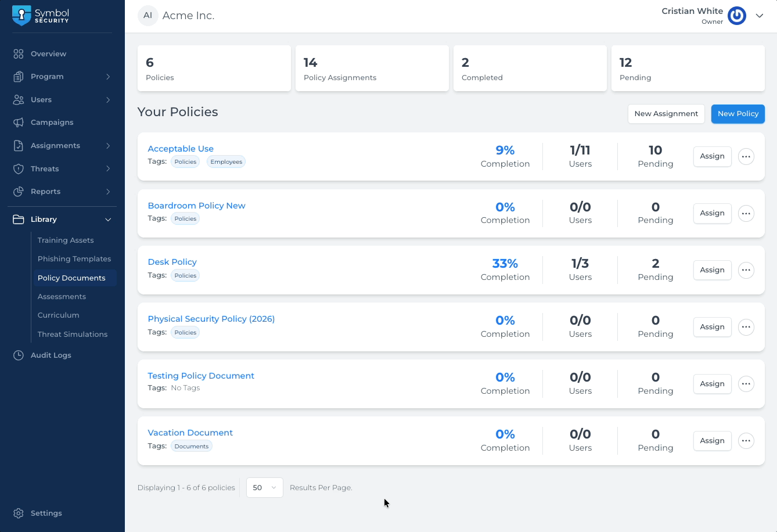Open more options for Acceptable Use policy

pyautogui.click(x=746, y=157)
